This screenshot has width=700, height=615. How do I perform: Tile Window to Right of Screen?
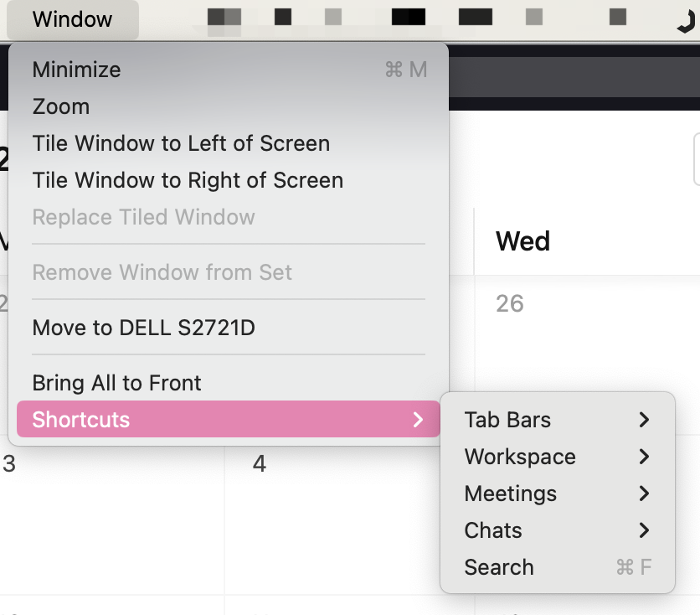point(188,180)
